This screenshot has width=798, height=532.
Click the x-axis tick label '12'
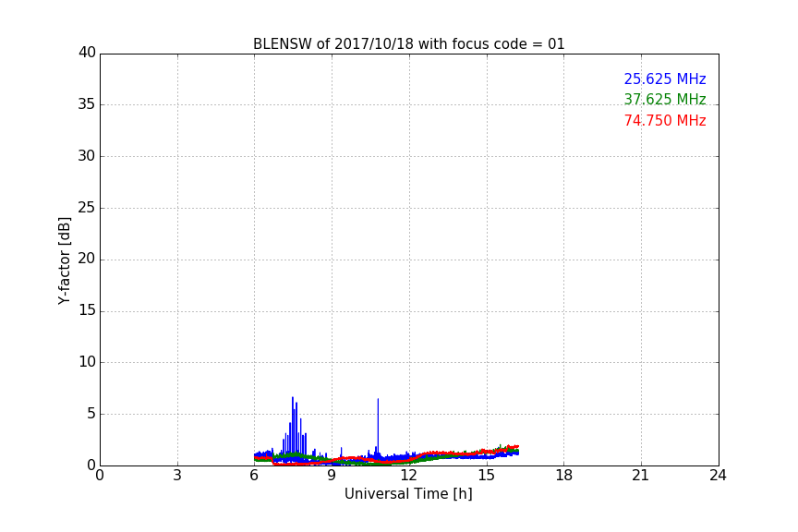(x=408, y=476)
